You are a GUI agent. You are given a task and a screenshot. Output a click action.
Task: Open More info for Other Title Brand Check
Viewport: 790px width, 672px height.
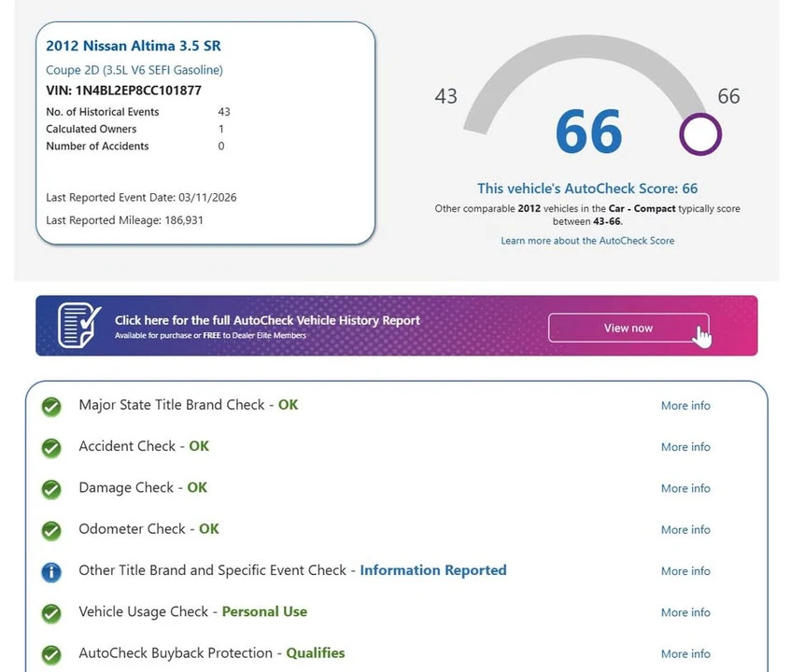click(x=685, y=571)
